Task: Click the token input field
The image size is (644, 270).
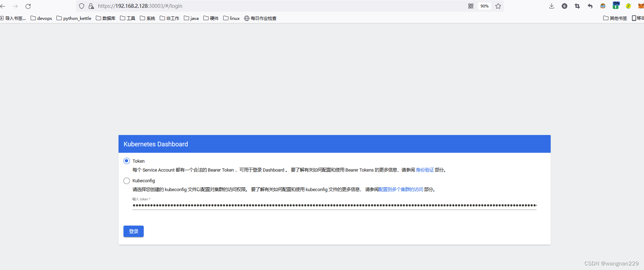Action: click(x=334, y=205)
